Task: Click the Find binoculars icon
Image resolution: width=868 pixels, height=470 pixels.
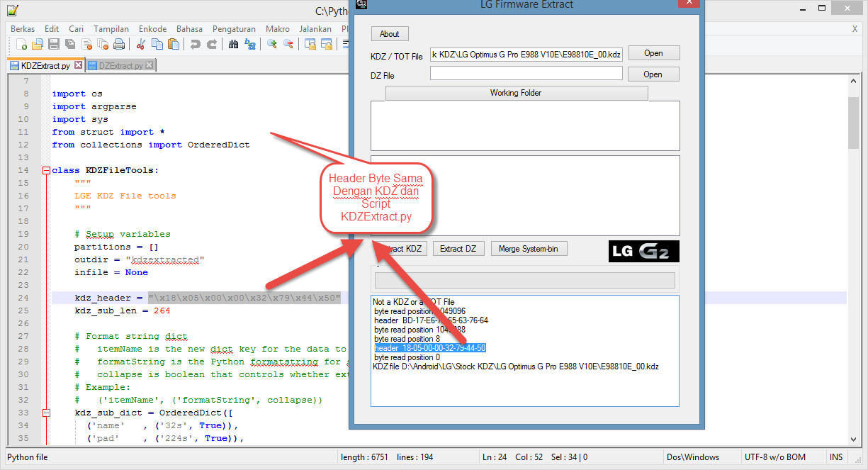Action: click(233, 44)
